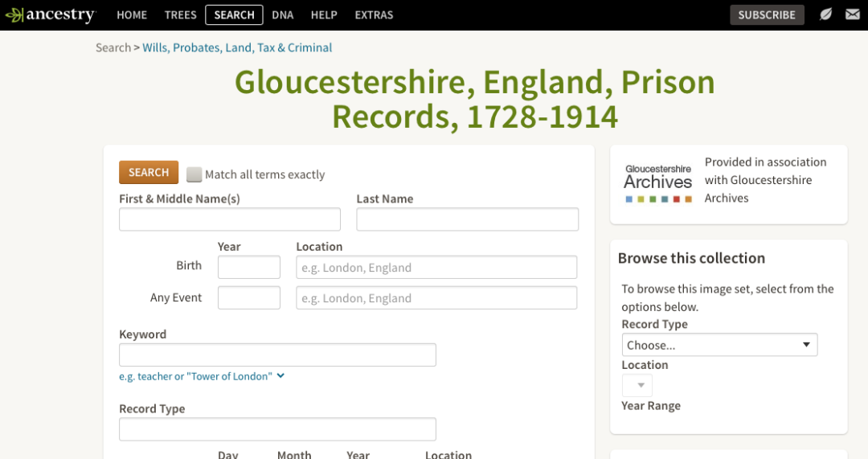The height and width of the screenshot is (459, 868).
Task: Select the SEARCH menu item
Action: [x=234, y=14]
